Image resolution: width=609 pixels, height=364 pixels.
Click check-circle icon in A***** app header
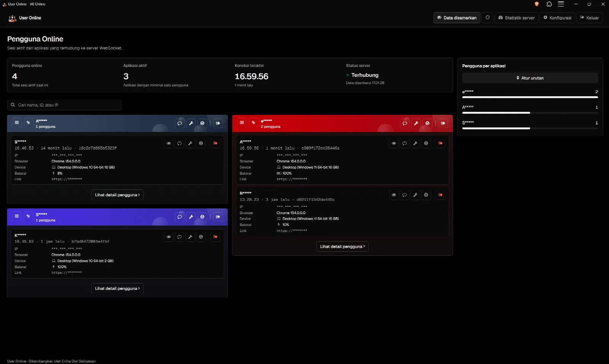click(x=202, y=123)
